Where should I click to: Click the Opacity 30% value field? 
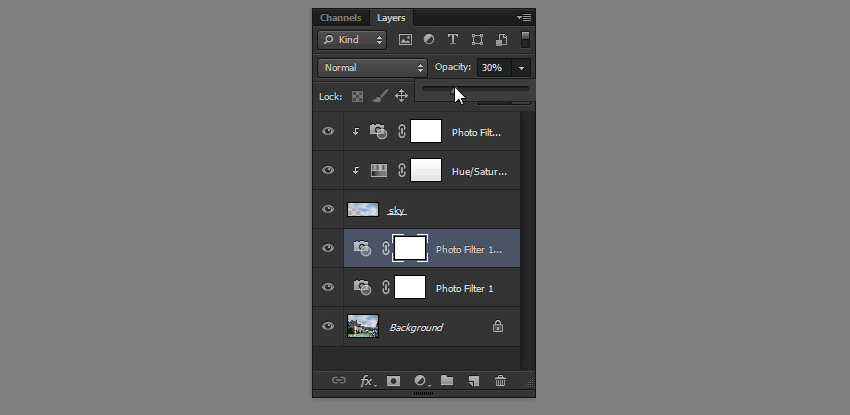click(494, 68)
